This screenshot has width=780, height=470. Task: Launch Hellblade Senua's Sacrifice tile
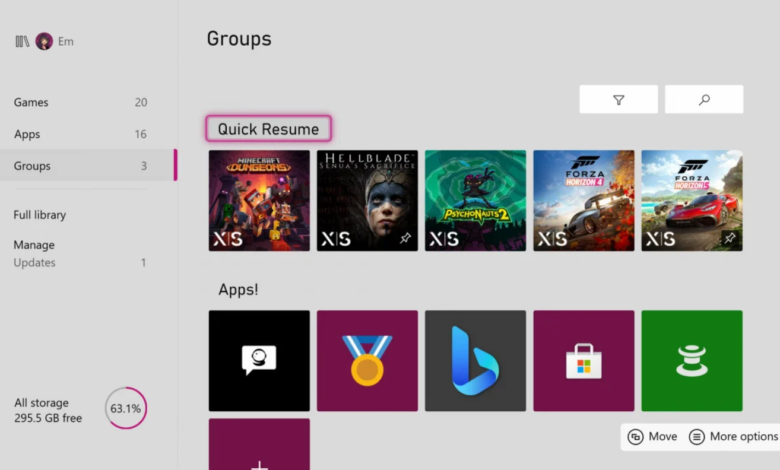pyautogui.click(x=367, y=200)
